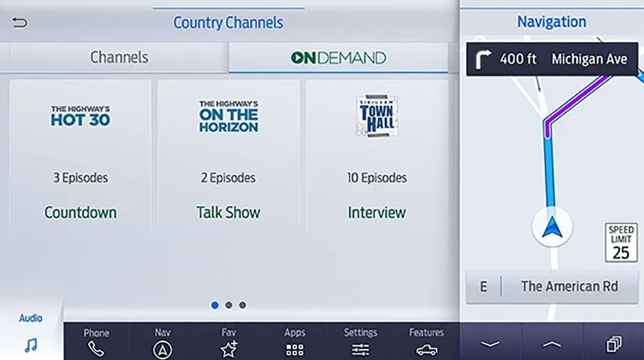
Task: Open the Fav star icon
Action: pos(229,349)
